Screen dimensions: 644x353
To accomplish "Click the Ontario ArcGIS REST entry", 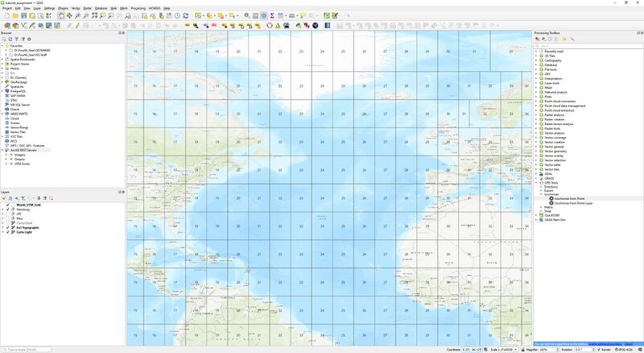I will coord(19,160).
